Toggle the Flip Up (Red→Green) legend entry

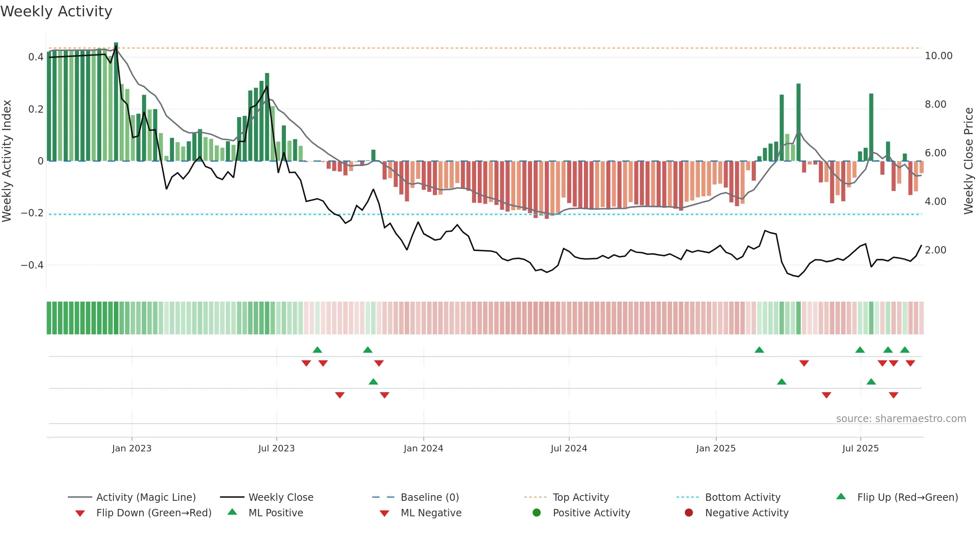point(897,497)
